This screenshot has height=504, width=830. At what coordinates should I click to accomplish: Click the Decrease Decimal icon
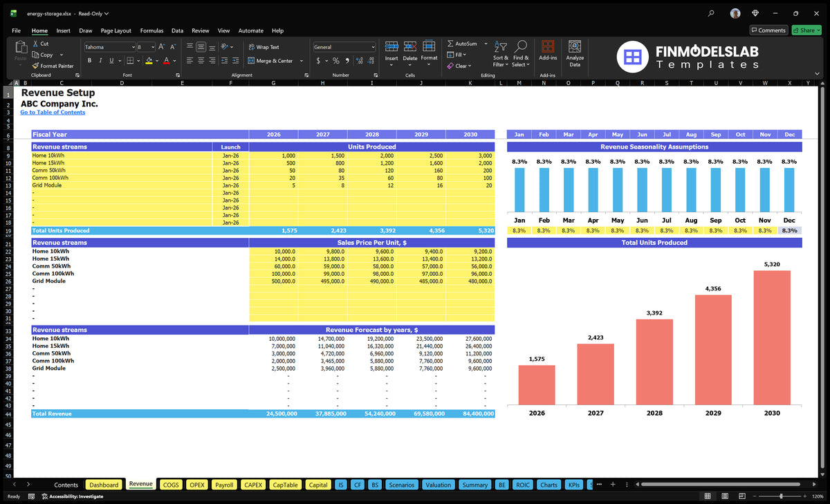tap(370, 61)
